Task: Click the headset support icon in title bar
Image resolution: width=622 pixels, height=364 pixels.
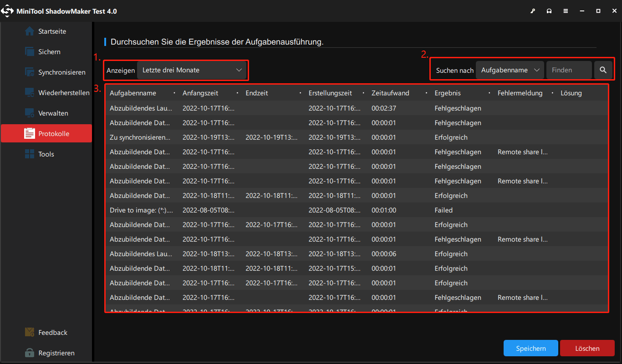Action: coord(549,11)
